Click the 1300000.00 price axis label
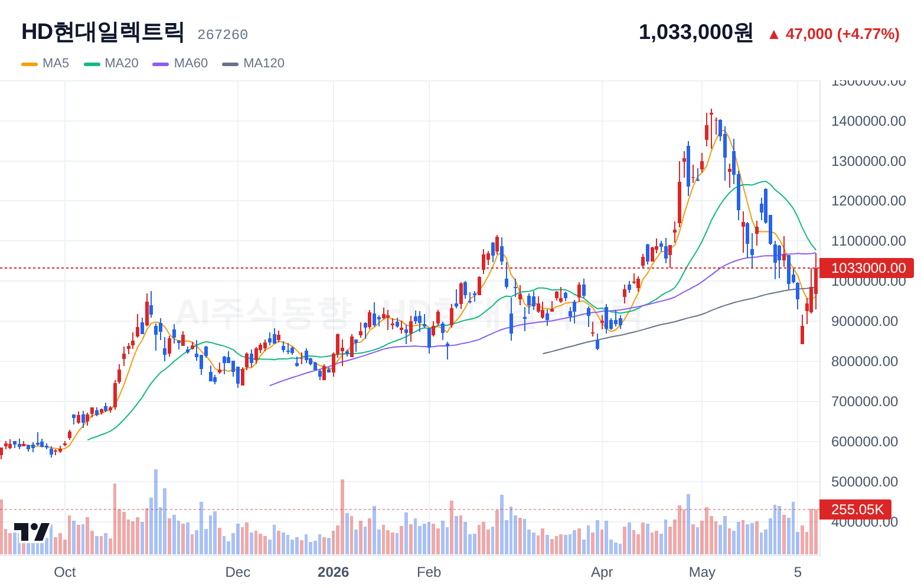 pos(868,161)
